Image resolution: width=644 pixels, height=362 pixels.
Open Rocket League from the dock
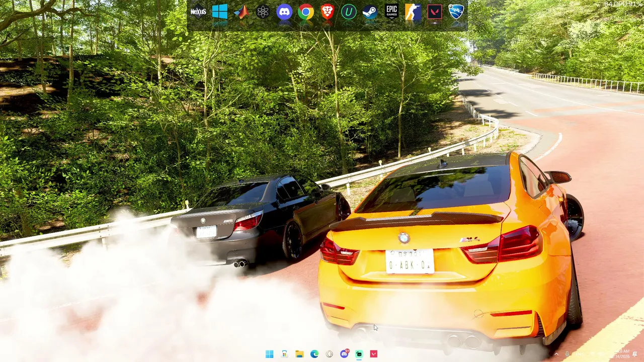[x=456, y=12]
